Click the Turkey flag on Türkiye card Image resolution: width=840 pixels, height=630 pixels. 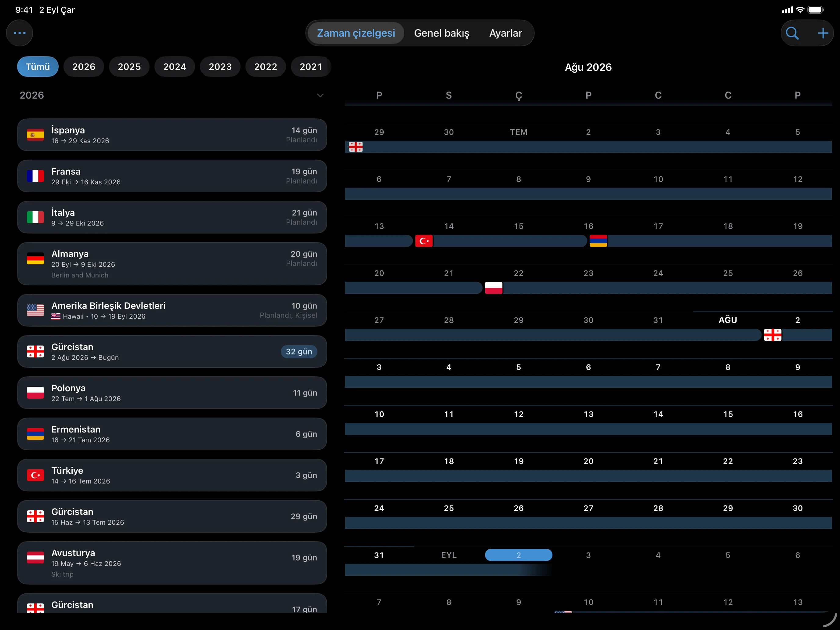[35, 475]
